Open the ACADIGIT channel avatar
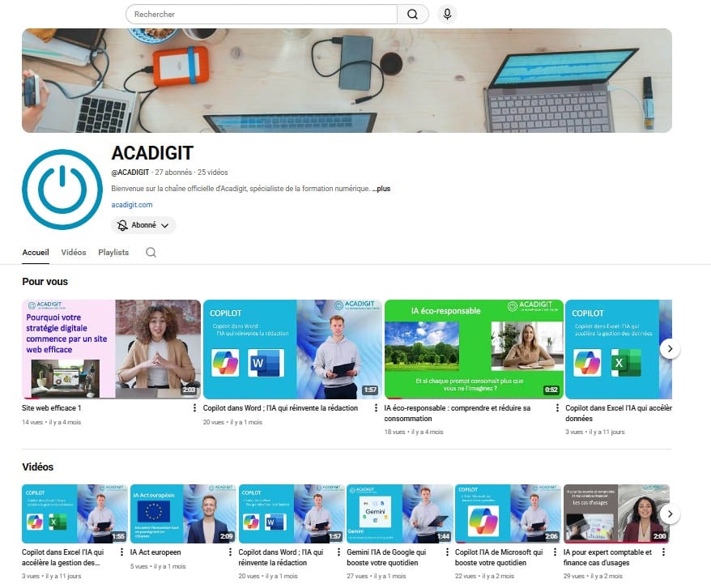This screenshot has width=711, height=588. (x=62, y=190)
